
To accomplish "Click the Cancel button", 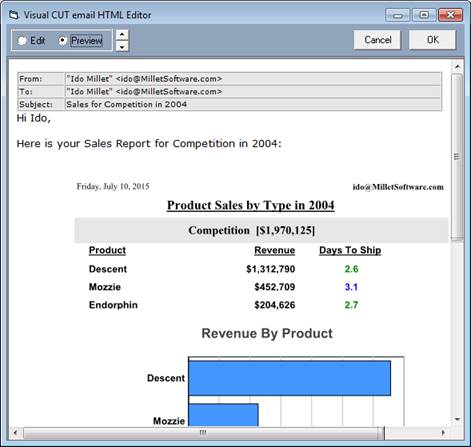I will pyautogui.click(x=377, y=40).
